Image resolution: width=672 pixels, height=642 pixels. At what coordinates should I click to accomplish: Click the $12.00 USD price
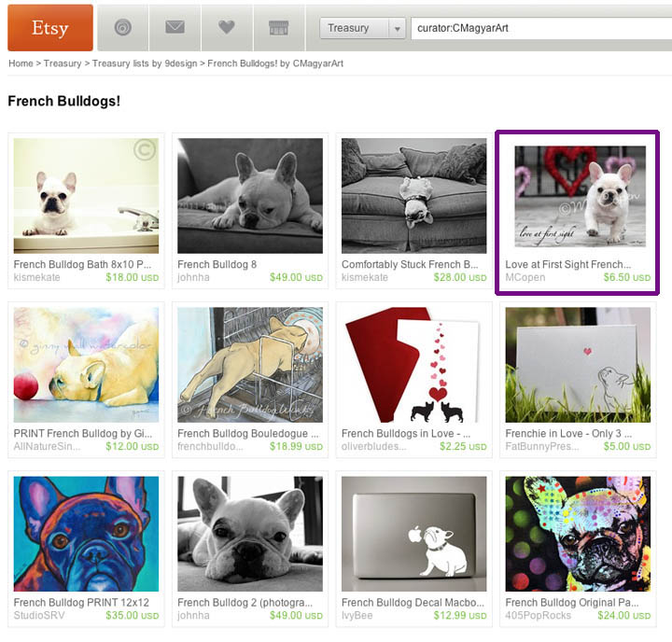click(133, 447)
